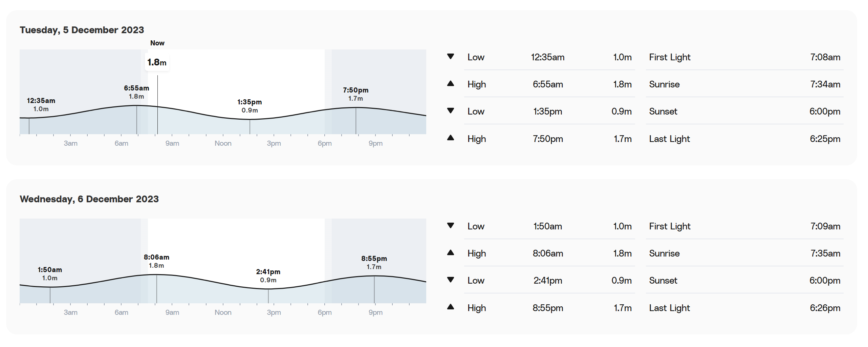Click the up arrow beside Tuesday's 7:50pm high
The height and width of the screenshot is (347, 868).
pos(450,138)
